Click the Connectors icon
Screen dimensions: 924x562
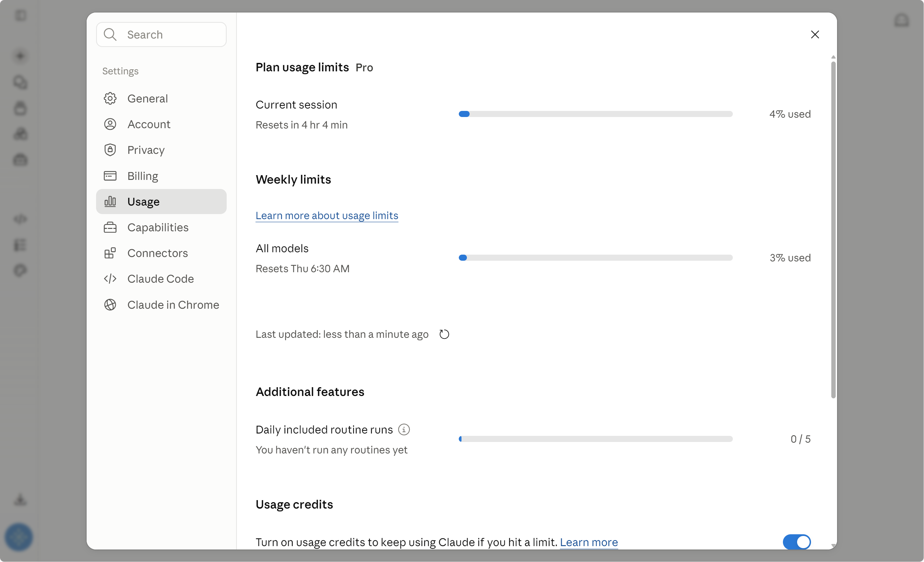[110, 253]
